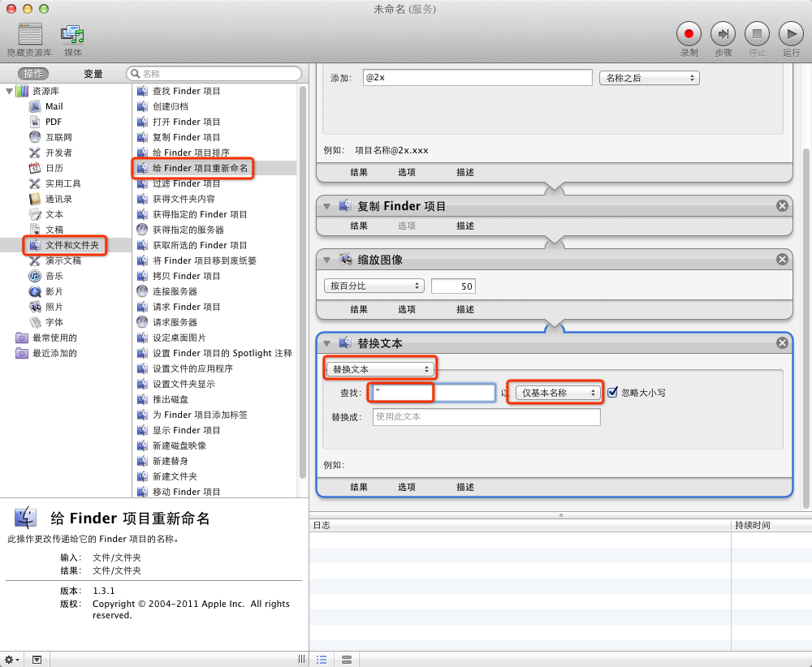Click the scale value field showing 50
Viewport: 812px width, 667px height.
453,286
